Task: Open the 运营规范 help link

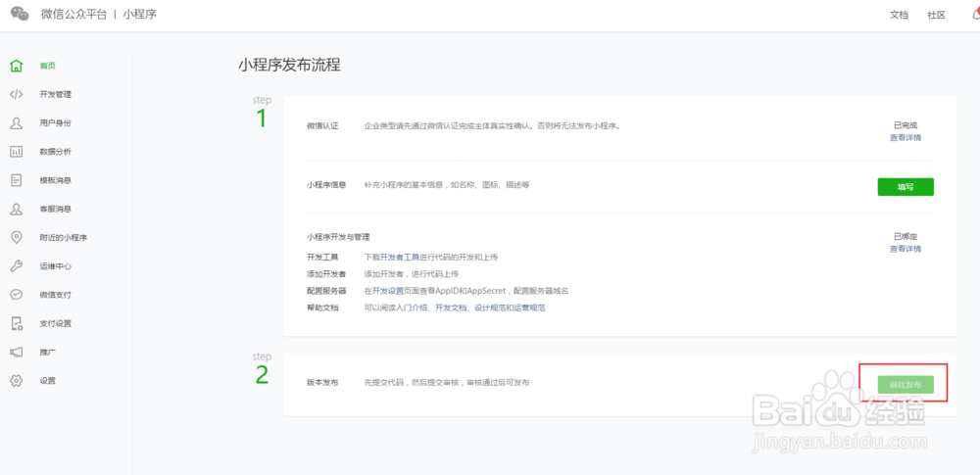Action: tap(529, 309)
